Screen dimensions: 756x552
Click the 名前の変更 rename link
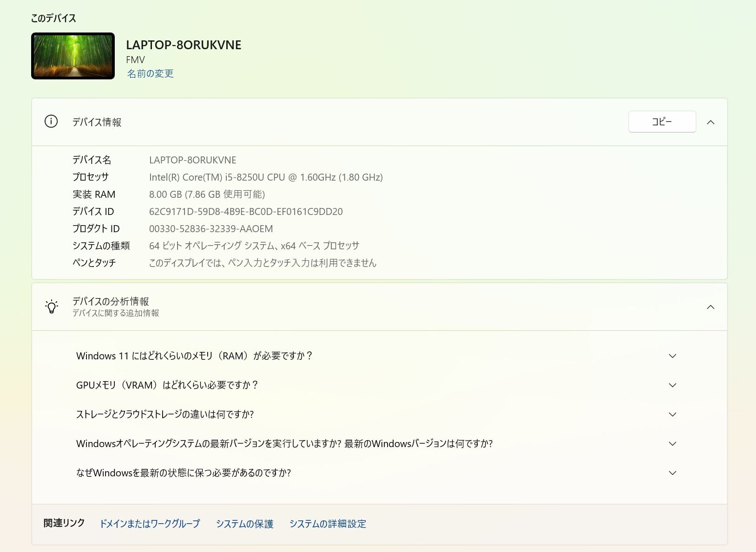point(150,74)
